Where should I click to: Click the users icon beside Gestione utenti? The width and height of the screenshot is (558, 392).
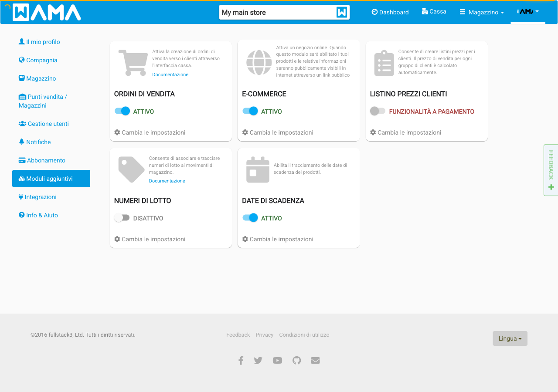(x=23, y=124)
